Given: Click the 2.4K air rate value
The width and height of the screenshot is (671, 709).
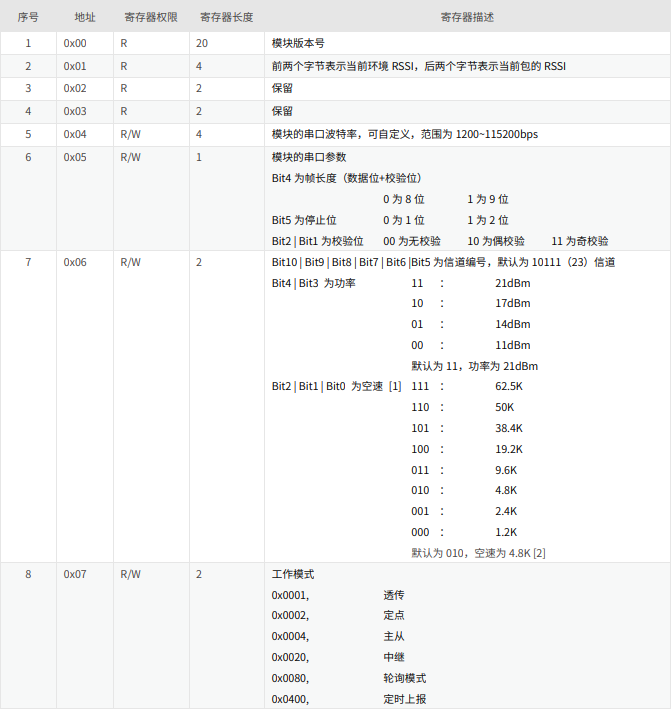Looking at the screenshot, I should click(x=506, y=511).
